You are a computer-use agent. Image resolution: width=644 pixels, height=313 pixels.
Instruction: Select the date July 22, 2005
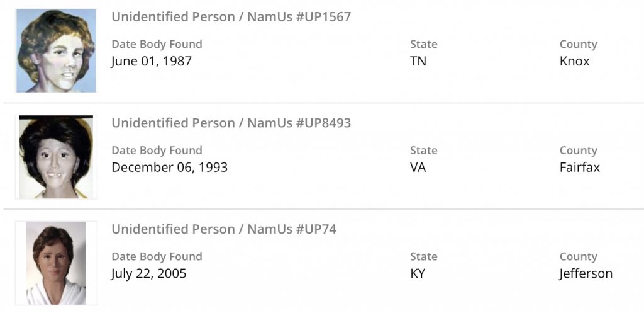pos(149,274)
